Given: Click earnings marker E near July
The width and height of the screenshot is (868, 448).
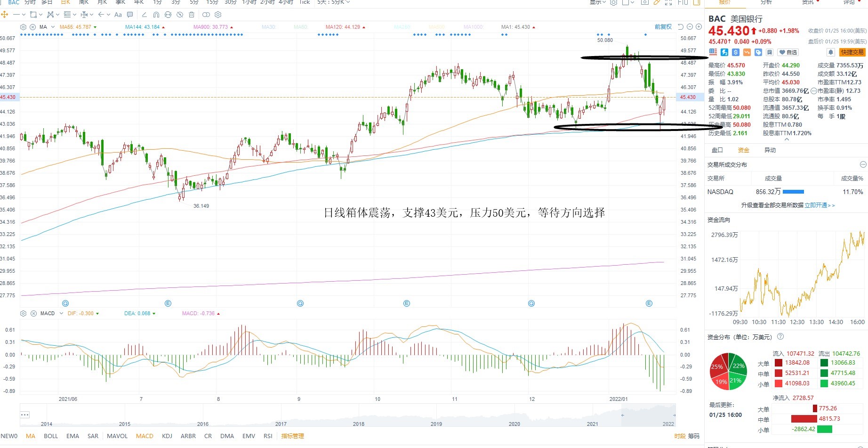Looking at the screenshot, I should 168,303.
